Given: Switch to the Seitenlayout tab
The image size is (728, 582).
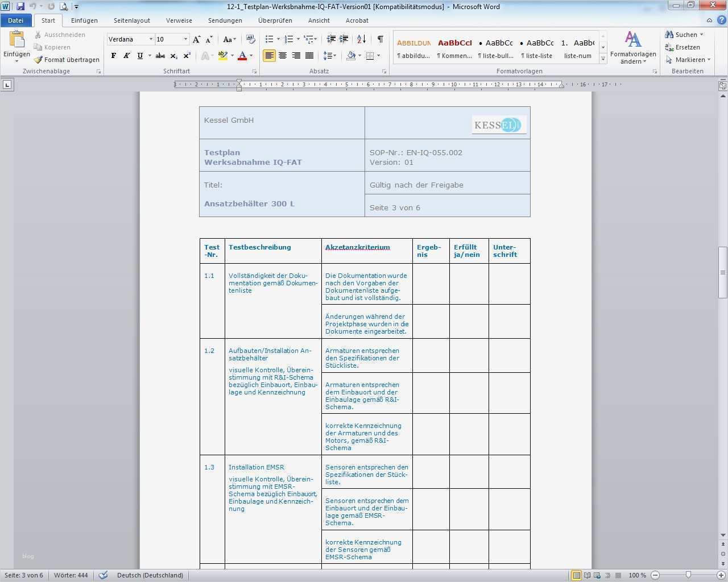Looking at the screenshot, I should (x=132, y=20).
